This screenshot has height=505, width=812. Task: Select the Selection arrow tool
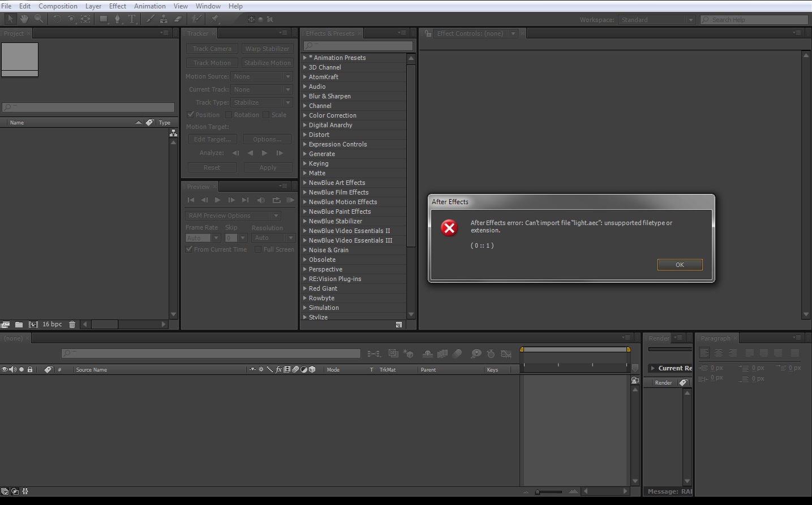(x=10, y=19)
